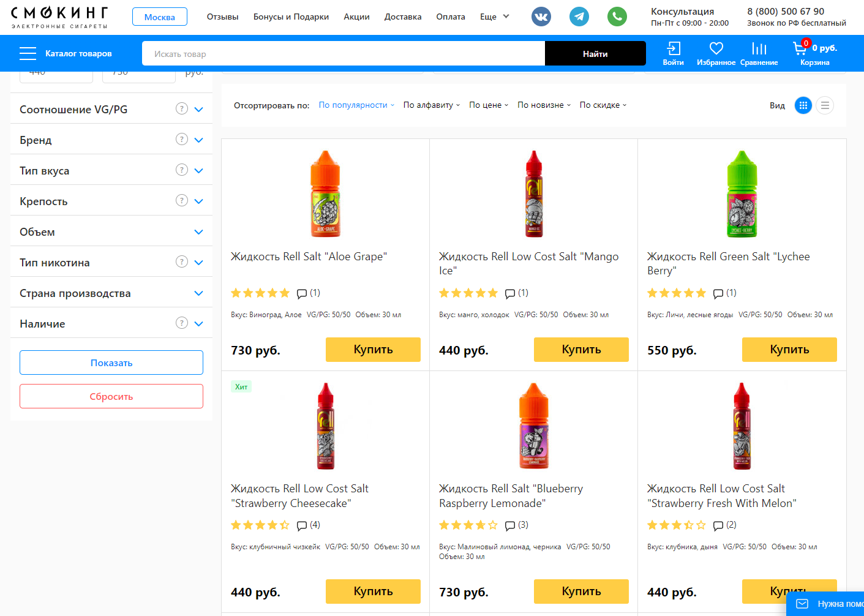
Task: Focus the Искать товар search field
Action: point(344,53)
